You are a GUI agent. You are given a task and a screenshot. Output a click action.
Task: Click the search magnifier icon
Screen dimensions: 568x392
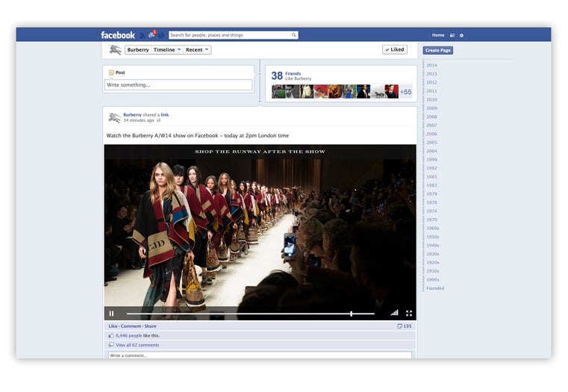coord(293,35)
